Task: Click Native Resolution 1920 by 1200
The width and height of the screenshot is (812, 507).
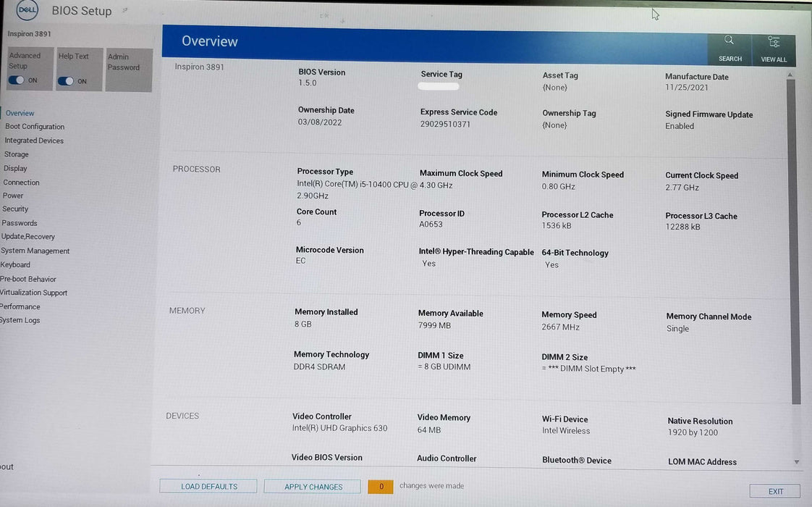Action: click(x=693, y=433)
